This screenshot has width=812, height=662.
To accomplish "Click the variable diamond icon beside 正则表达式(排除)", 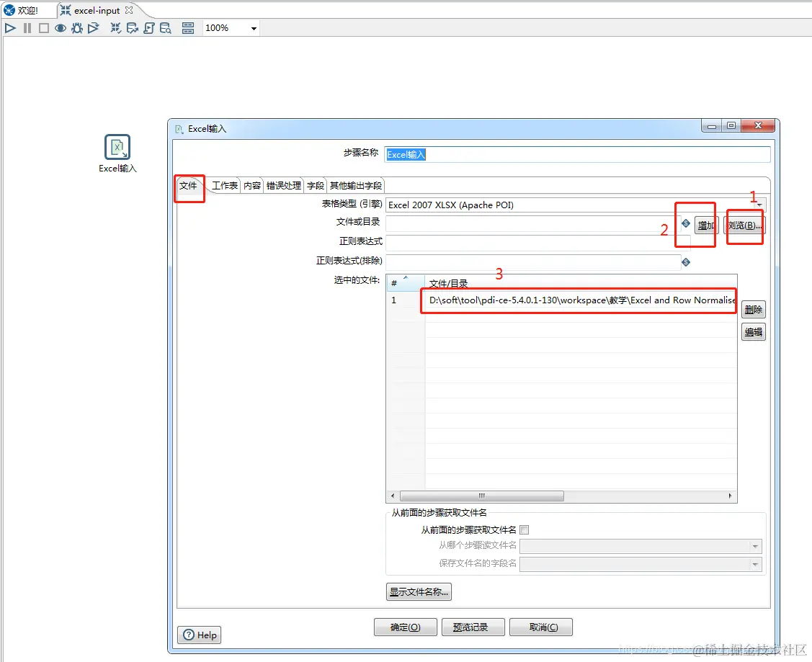I will [686, 262].
